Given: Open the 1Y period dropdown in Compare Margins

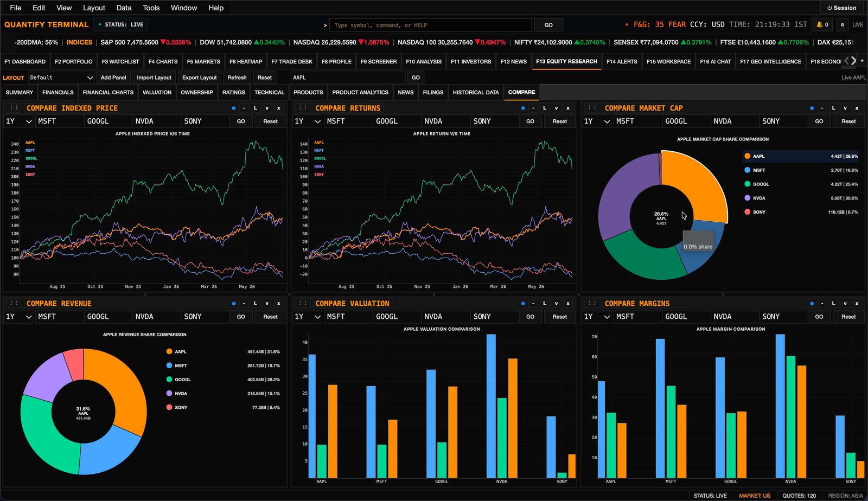Looking at the screenshot, I should [597, 316].
